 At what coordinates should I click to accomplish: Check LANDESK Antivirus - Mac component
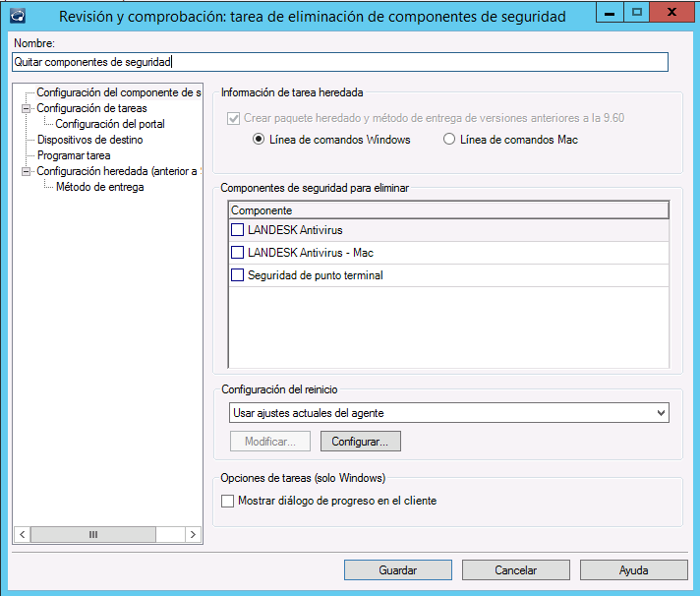tap(237, 253)
